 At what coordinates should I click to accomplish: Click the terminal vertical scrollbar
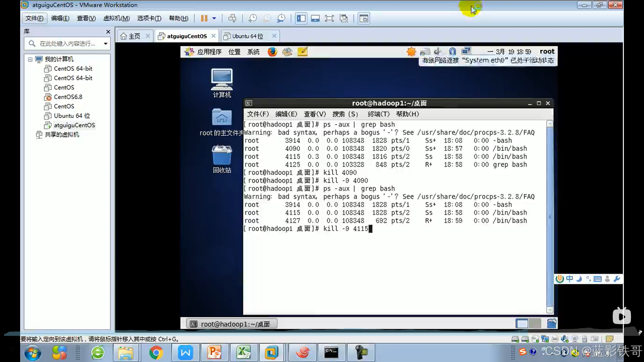tap(550, 217)
